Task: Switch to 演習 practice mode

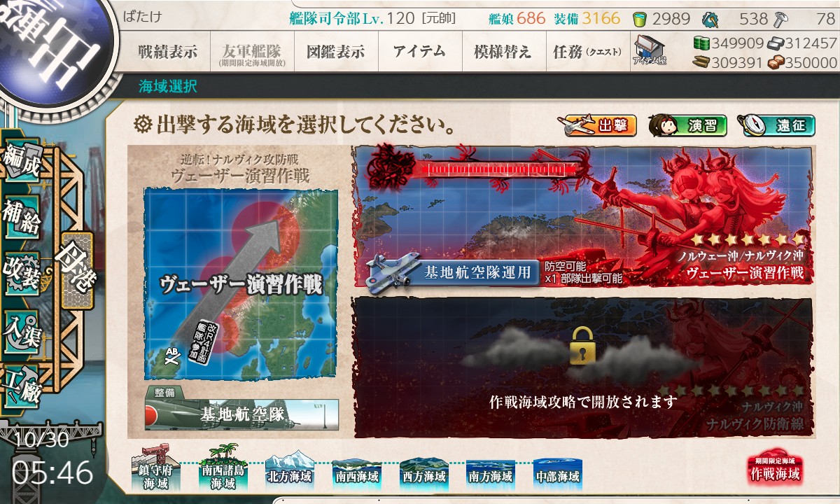Action: click(x=688, y=126)
